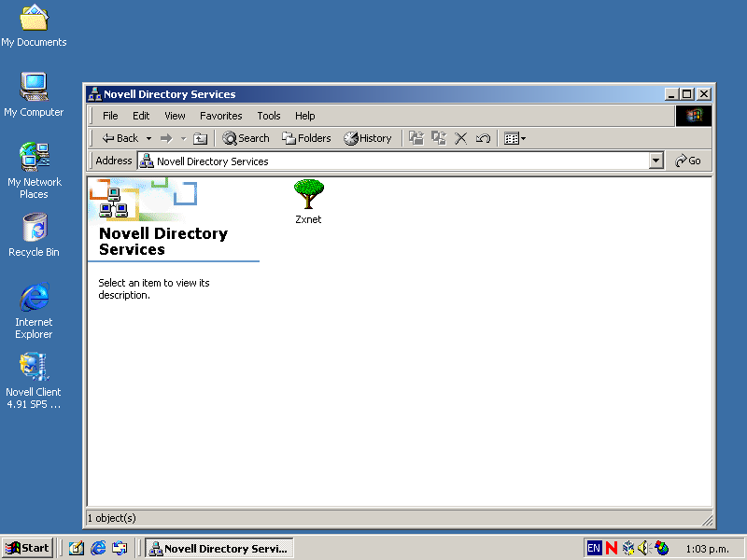Maximize the Novell Directory Services window
The width and height of the screenshot is (747, 560).
[687, 94]
